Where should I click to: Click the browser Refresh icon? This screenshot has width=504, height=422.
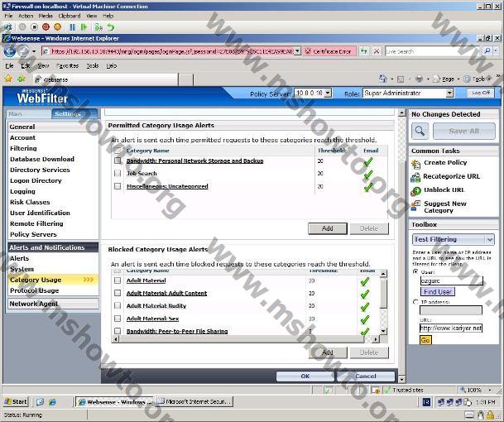click(364, 51)
